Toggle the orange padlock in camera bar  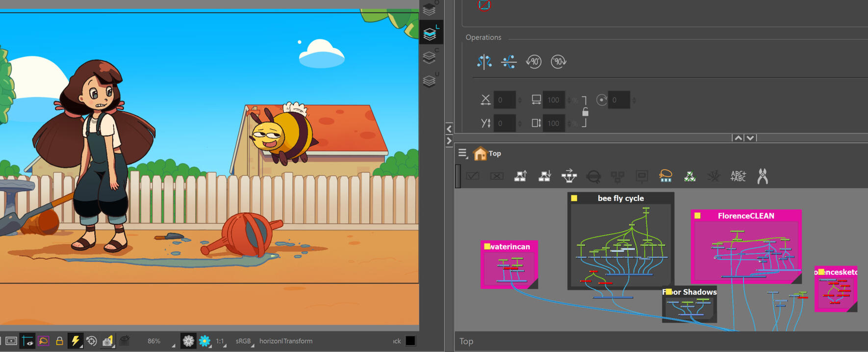[x=59, y=341]
